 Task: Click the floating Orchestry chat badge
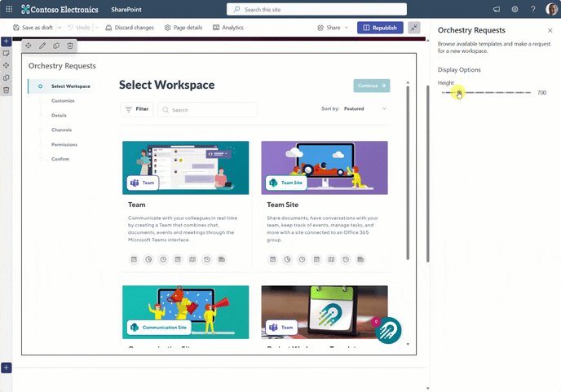pyautogui.click(x=388, y=330)
